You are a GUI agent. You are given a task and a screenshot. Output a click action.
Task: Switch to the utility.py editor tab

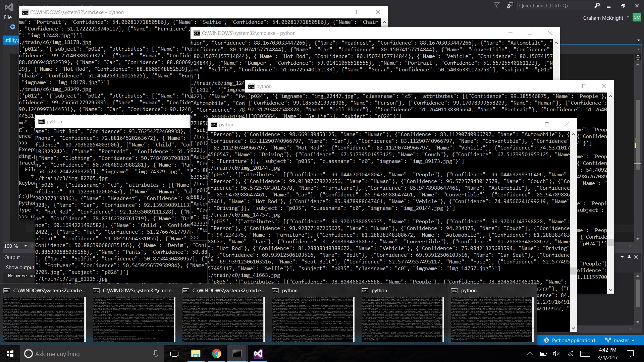click(11, 40)
